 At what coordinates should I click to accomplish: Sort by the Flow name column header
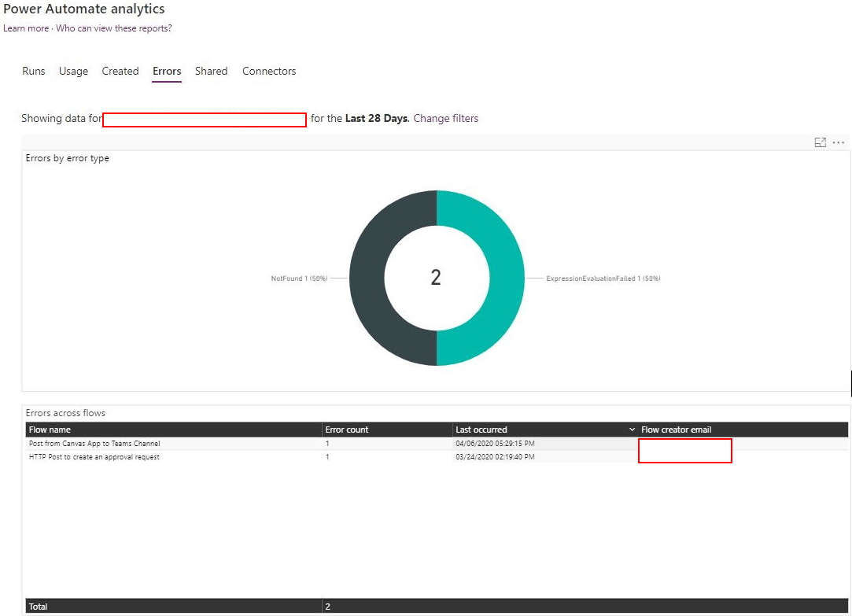[50, 430]
